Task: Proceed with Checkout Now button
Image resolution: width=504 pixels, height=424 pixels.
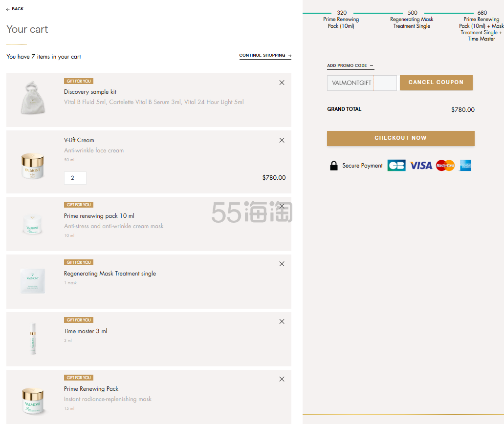Action: pyautogui.click(x=401, y=138)
